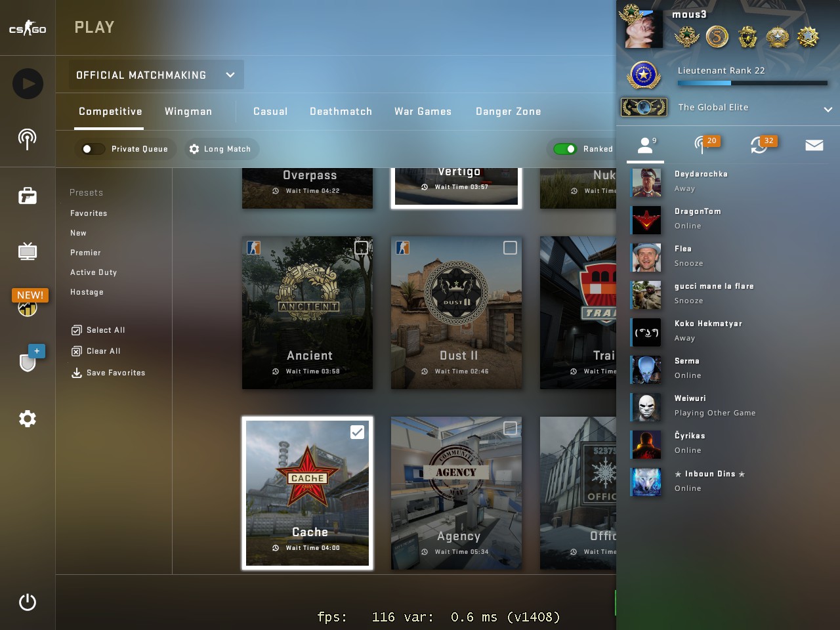Click the Lieutenant Rank 22 XP progress bar
This screenshot has width=840, height=630.
coord(753,83)
